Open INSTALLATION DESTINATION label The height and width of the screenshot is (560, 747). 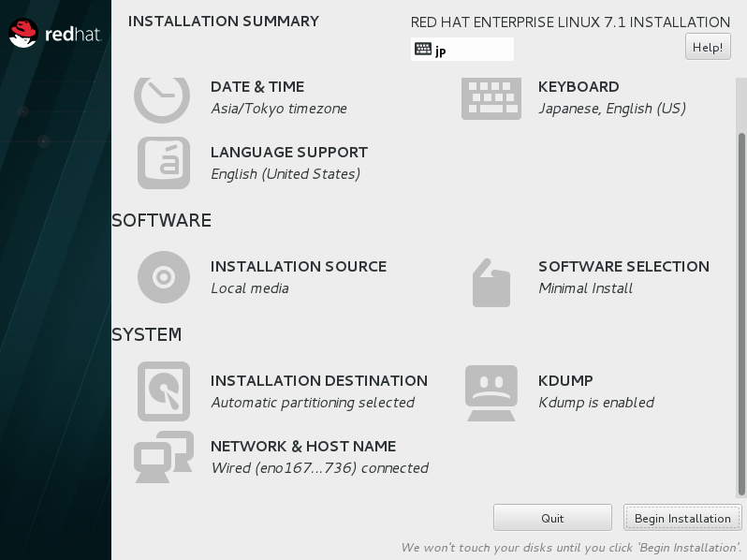[318, 381]
